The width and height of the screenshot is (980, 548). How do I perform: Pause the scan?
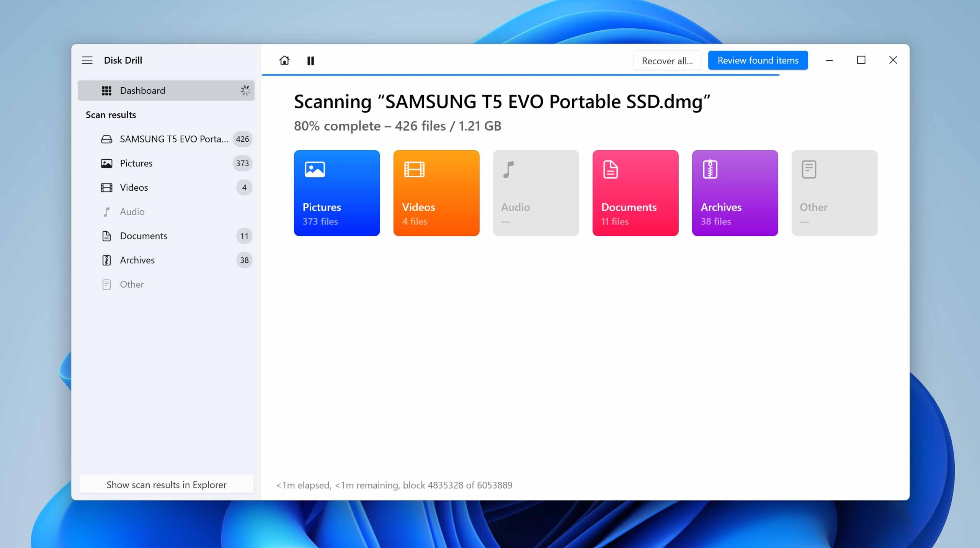[x=310, y=61]
